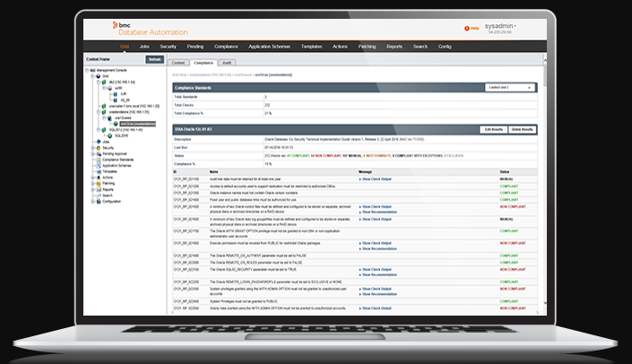Open Application Schemas in navigation bar
This screenshot has height=364, width=632.
click(x=269, y=47)
